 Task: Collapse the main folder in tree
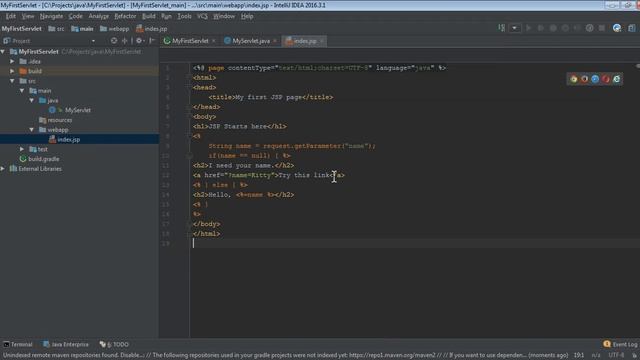point(22,91)
